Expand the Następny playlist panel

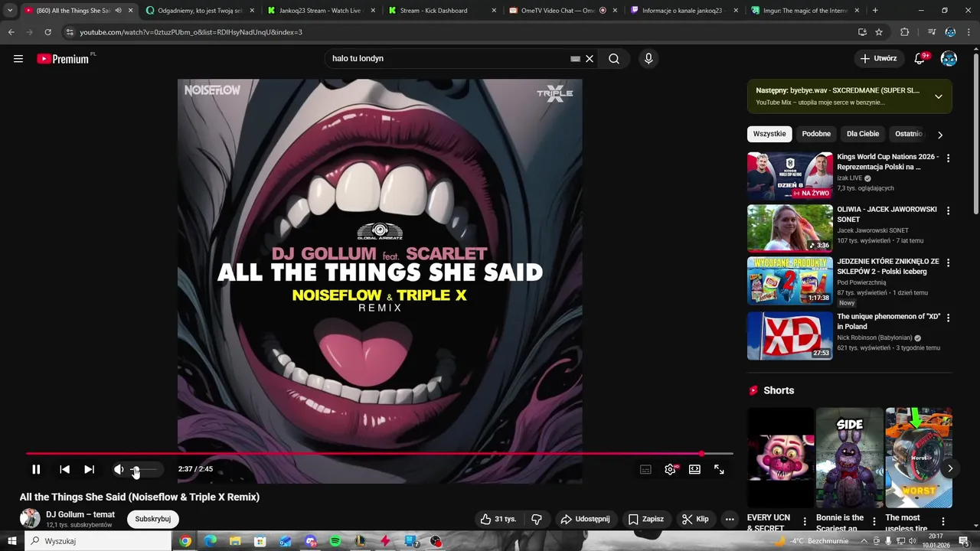938,96
